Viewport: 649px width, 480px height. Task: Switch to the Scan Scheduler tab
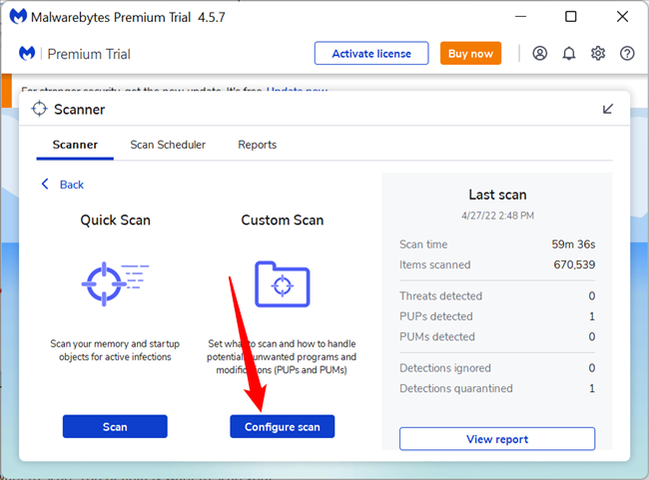(168, 145)
